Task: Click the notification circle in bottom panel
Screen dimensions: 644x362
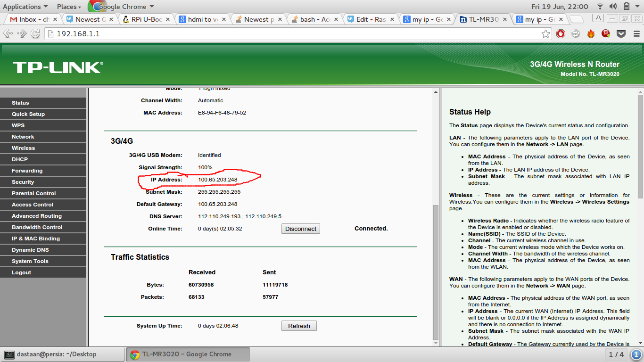Action: (636, 354)
